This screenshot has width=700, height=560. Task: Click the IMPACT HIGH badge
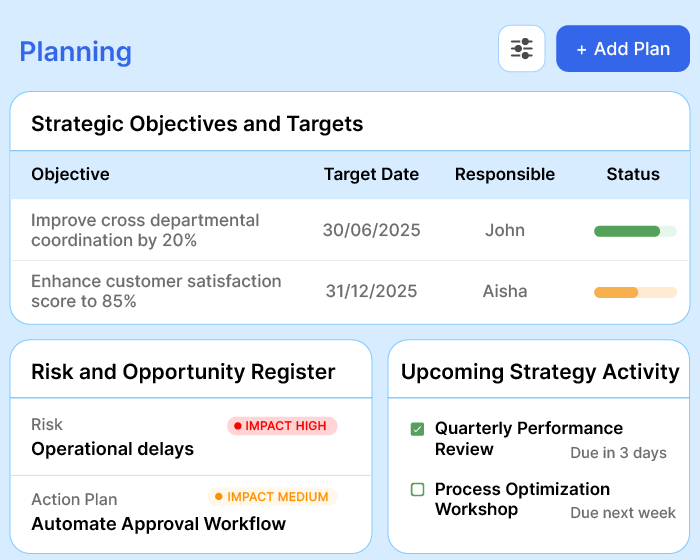tap(282, 426)
